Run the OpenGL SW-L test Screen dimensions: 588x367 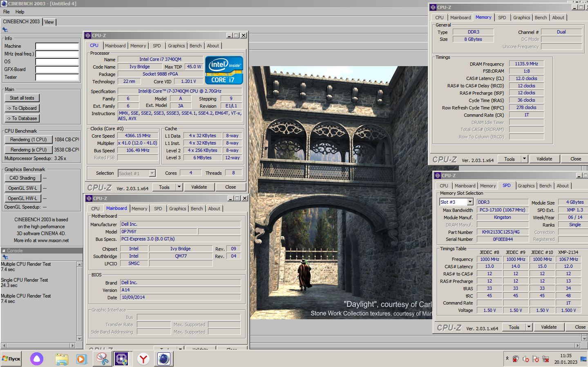(22, 188)
